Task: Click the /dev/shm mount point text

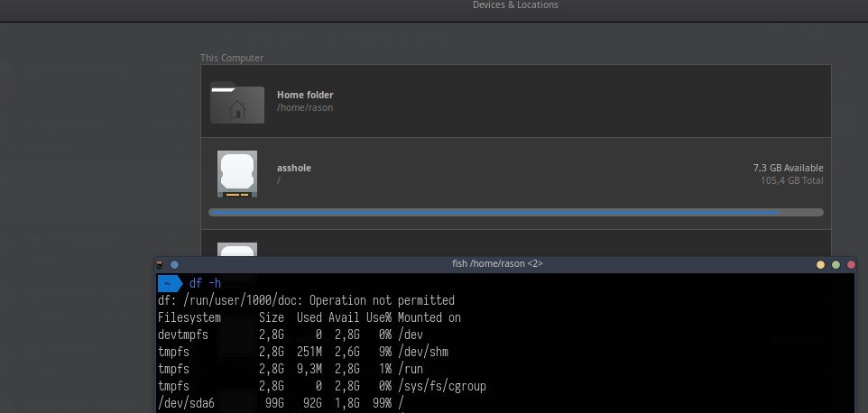Action: pyautogui.click(x=423, y=352)
